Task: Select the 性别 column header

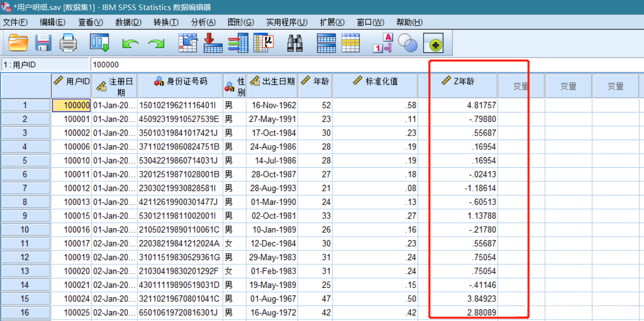Action: tap(235, 86)
